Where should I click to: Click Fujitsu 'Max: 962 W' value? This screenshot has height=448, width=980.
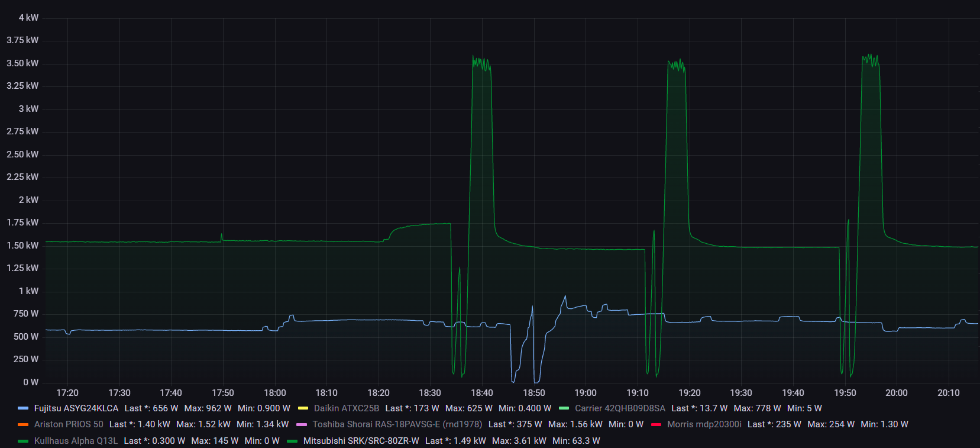click(208, 408)
